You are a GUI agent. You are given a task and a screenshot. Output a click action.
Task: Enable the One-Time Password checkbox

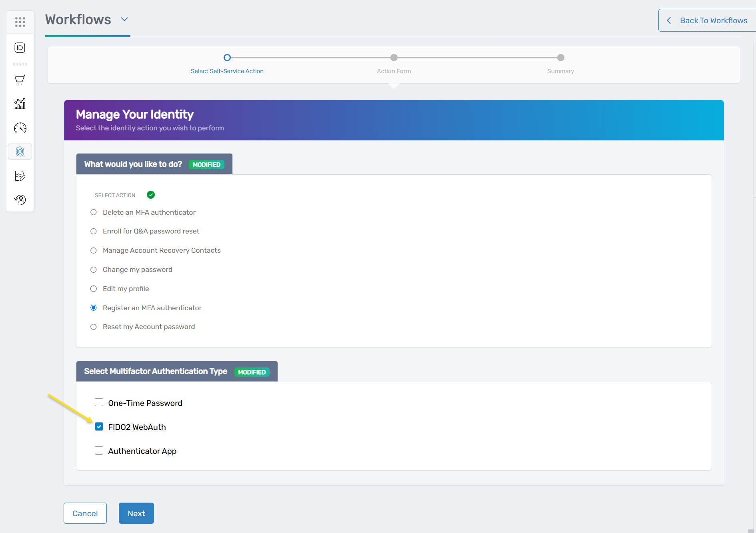(99, 402)
